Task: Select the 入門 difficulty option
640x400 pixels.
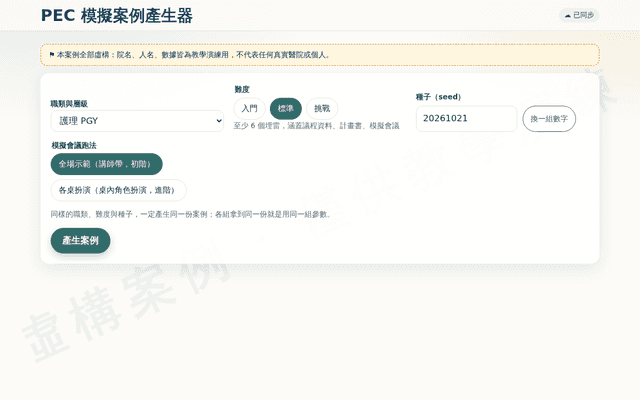Action: (x=249, y=109)
